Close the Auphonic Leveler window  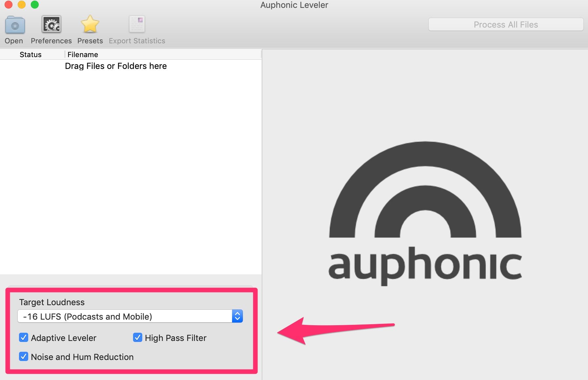tap(9, 5)
